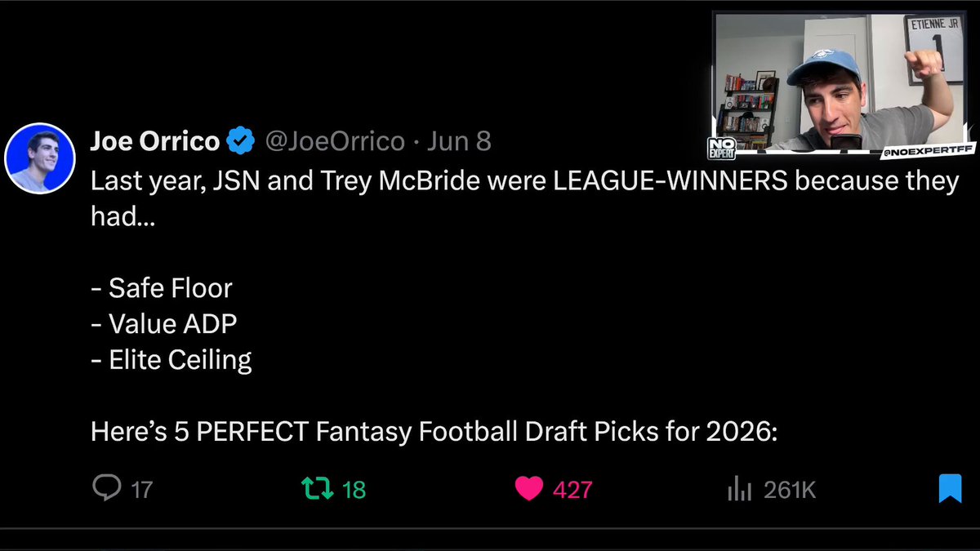Click the reply count 17
This screenshot has width=980, height=551.
tap(141, 490)
